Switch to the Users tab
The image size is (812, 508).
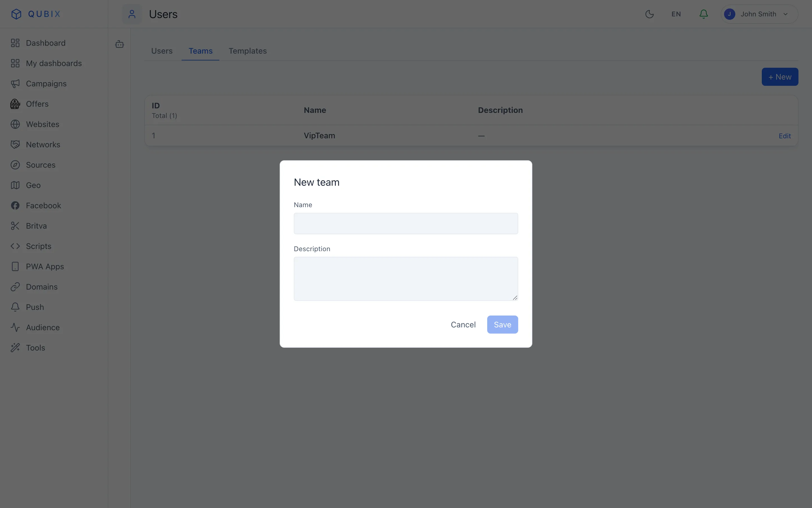(162, 51)
